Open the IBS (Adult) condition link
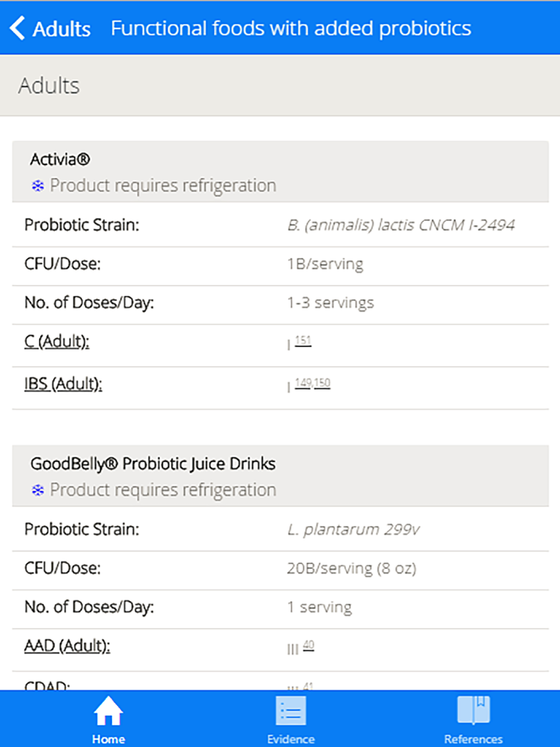The height and width of the screenshot is (747, 560). click(x=63, y=384)
